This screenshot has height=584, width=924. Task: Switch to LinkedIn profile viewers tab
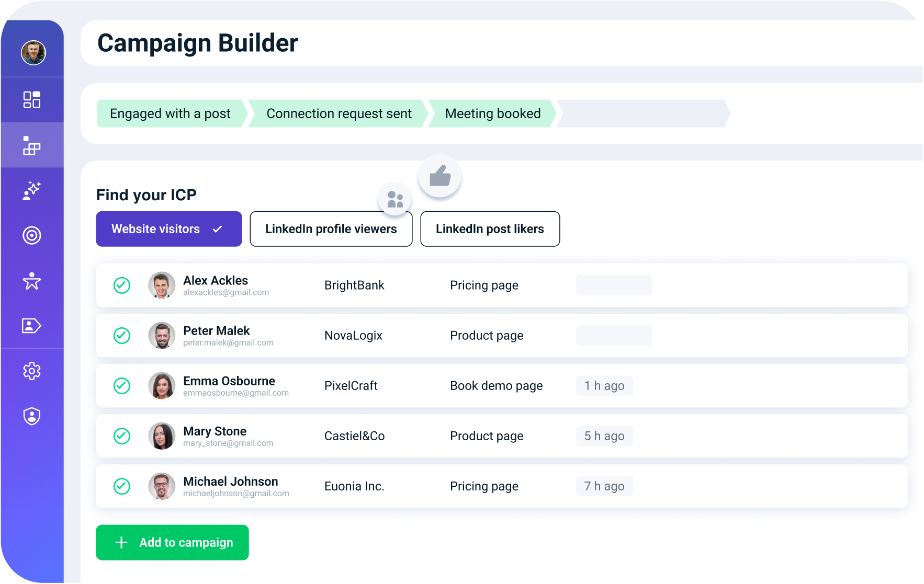pos(331,229)
